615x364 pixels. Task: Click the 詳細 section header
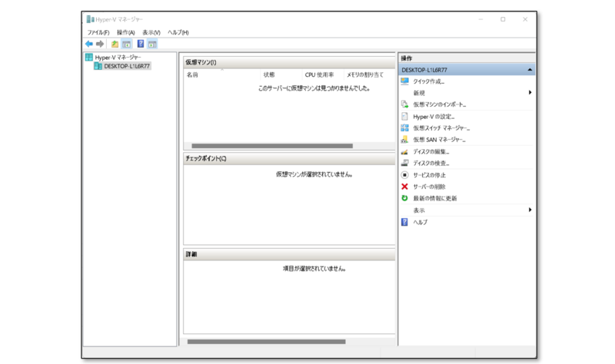pos(289,254)
